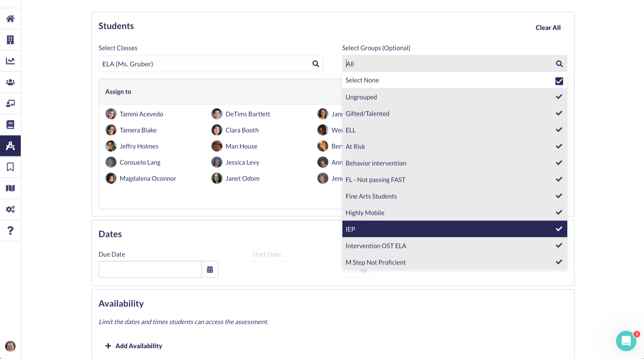The width and height of the screenshot is (644, 359).
Task: Toggle the Gifted/Talented group selection
Action: [x=559, y=113]
